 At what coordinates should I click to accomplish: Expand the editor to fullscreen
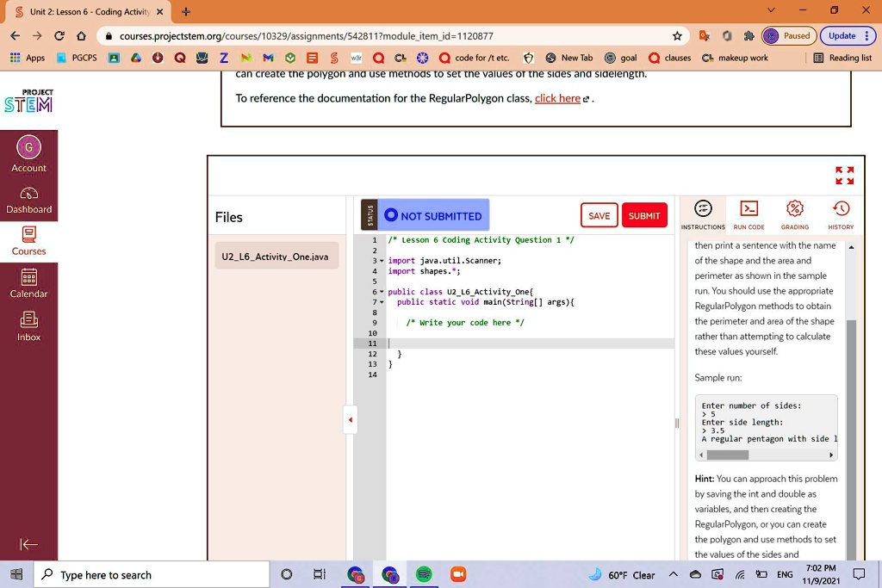click(x=844, y=175)
